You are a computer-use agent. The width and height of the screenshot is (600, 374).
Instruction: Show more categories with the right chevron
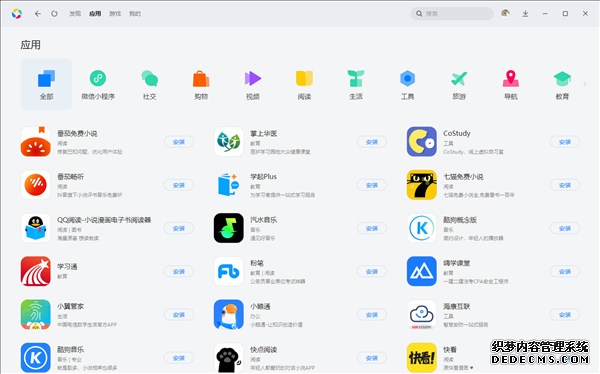pyautogui.click(x=584, y=84)
